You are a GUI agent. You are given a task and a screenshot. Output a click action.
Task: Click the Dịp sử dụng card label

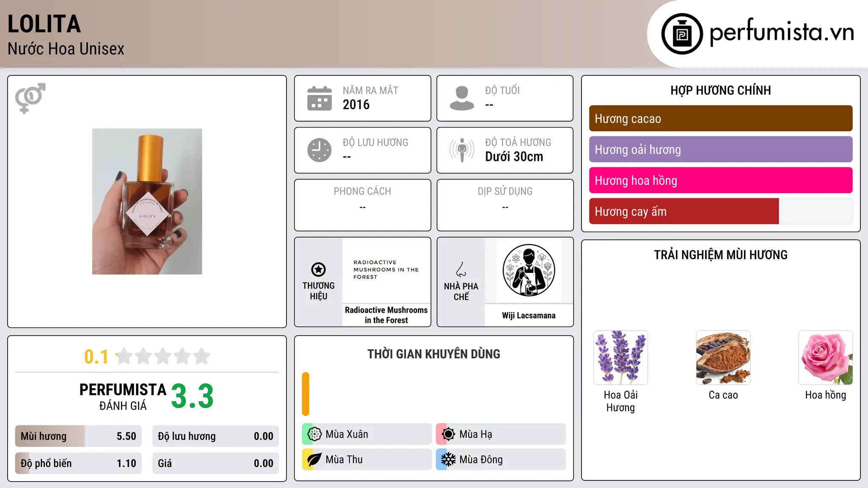click(x=505, y=191)
